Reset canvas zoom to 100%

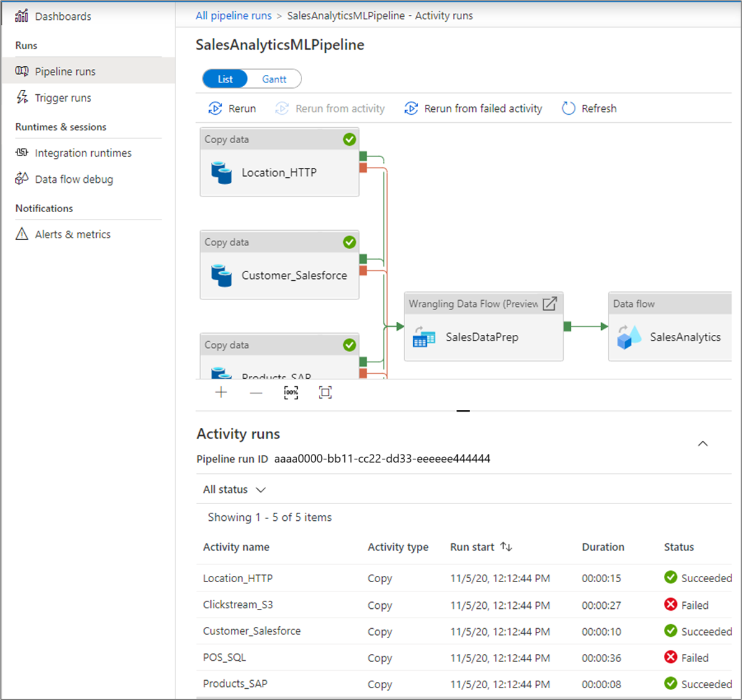(290, 392)
